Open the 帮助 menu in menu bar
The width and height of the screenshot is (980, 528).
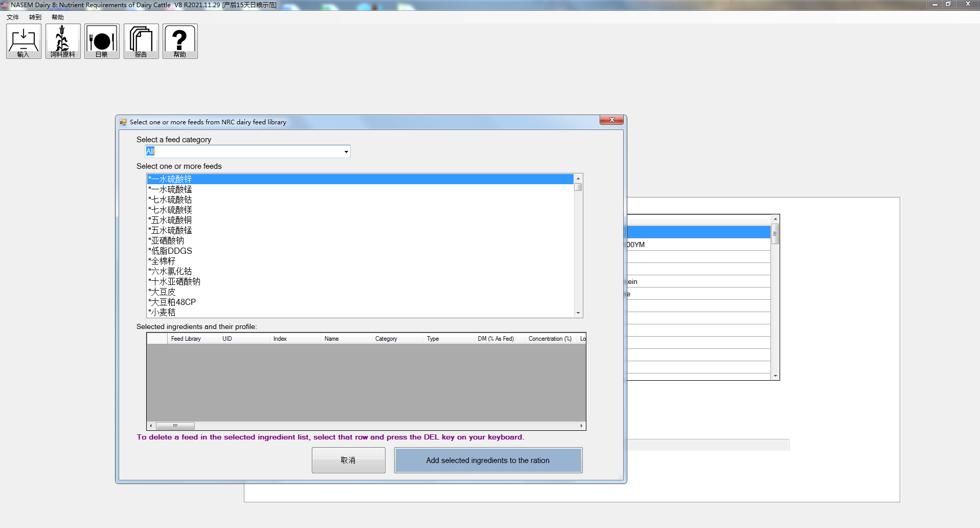[58, 17]
